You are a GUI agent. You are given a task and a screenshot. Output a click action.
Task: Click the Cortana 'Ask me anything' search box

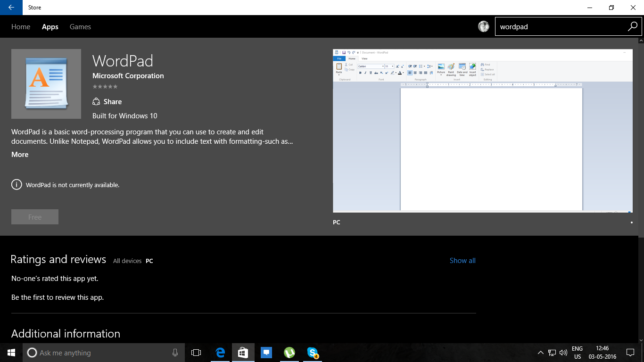(x=104, y=353)
